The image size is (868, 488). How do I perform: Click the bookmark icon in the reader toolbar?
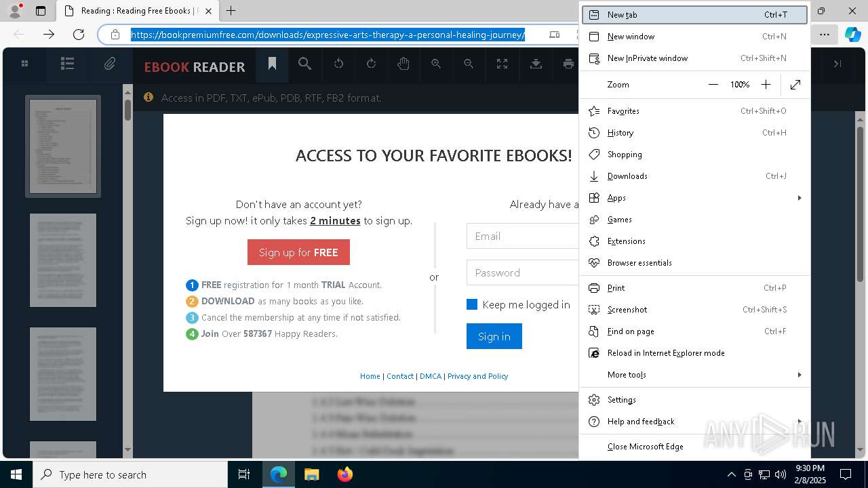pyautogui.click(x=272, y=64)
